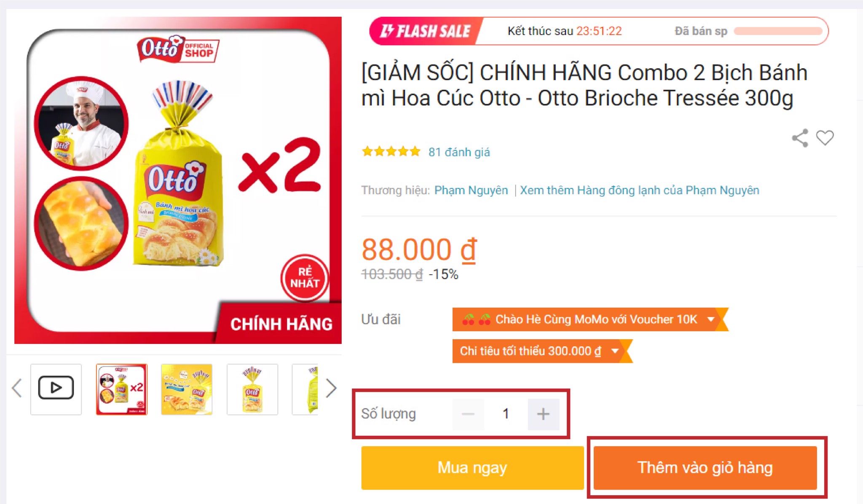Show next thumbnails with right arrow
The image size is (863, 504).
click(x=331, y=388)
